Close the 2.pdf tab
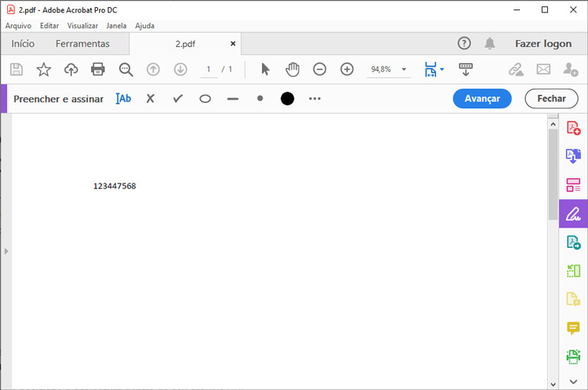 (x=233, y=43)
